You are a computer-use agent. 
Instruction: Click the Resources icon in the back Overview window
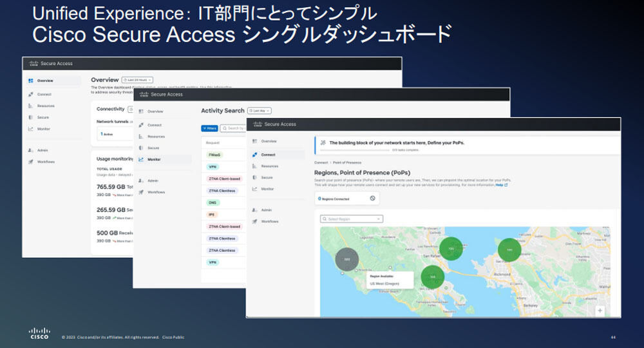coord(31,106)
